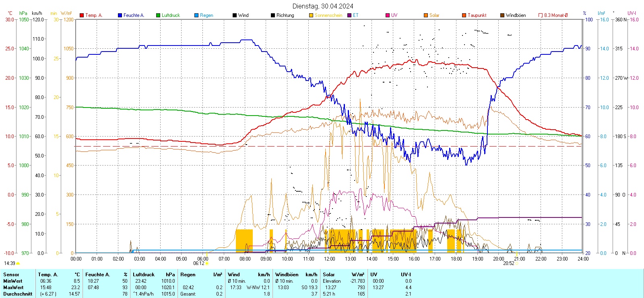This screenshot has width=644, height=298.
Task: Toggle the Richtung legend black box
Action: (273, 15)
